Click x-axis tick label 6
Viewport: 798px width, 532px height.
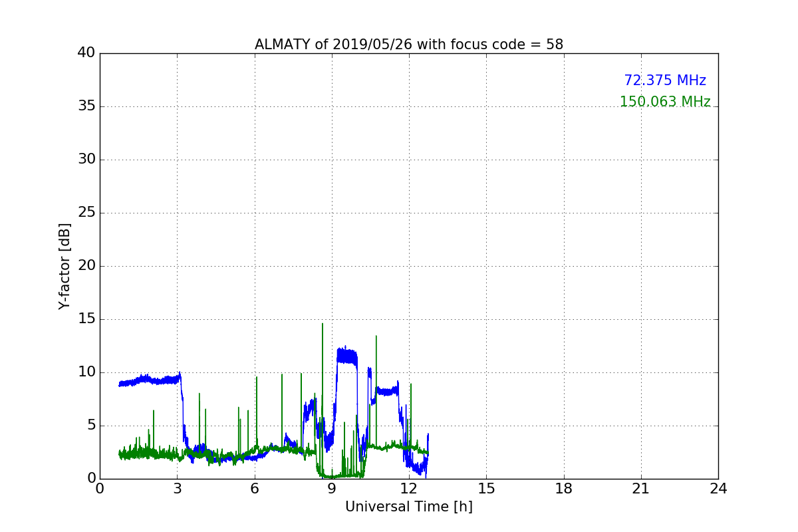pyautogui.click(x=255, y=489)
